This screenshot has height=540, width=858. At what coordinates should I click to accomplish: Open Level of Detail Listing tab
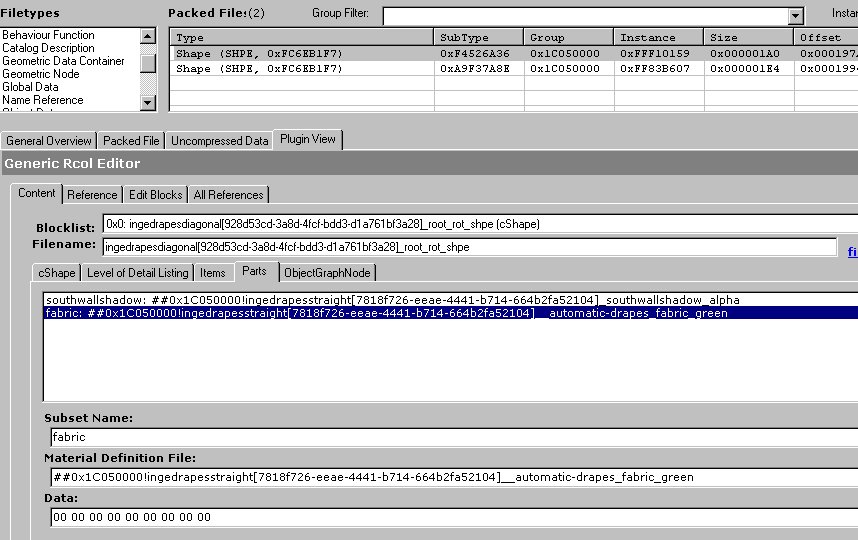pos(137,273)
